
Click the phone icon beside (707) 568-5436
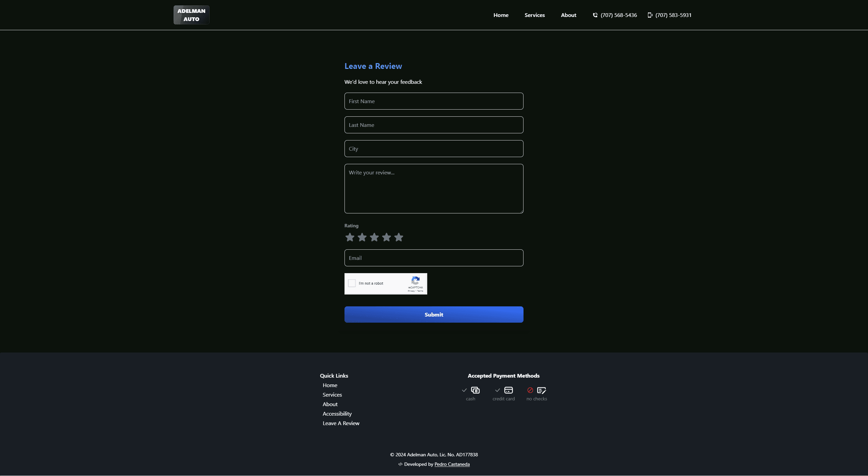pos(595,15)
